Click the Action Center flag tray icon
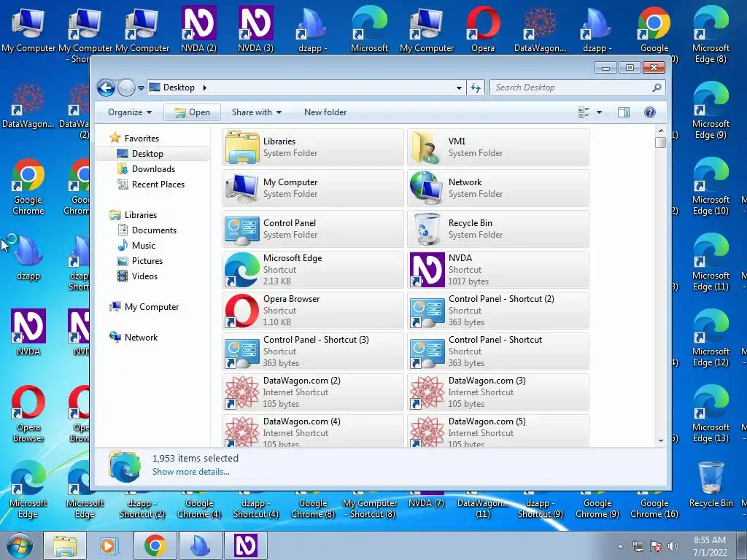The image size is (747, 560). click(656, 546)
